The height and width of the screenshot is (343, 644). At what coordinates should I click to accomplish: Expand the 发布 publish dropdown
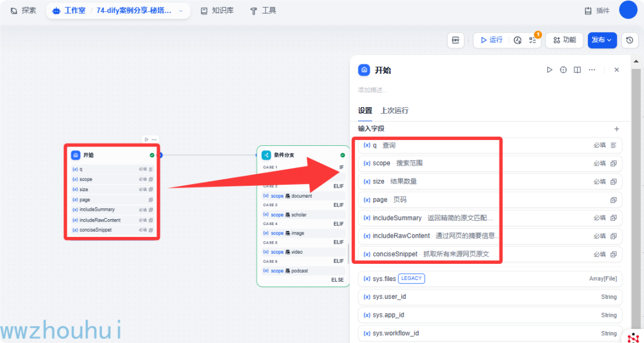(602, 40)
